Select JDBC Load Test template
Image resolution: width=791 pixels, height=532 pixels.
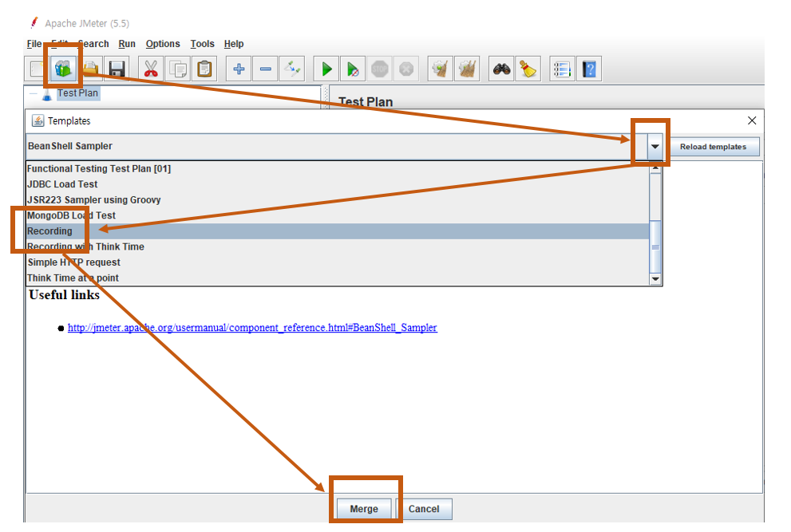[337, 184]
